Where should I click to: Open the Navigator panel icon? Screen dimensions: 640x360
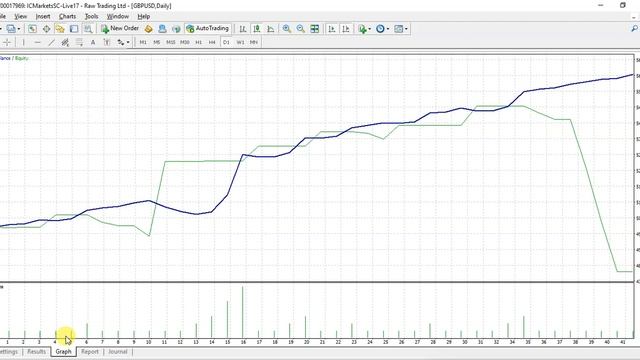coord(60,29)
